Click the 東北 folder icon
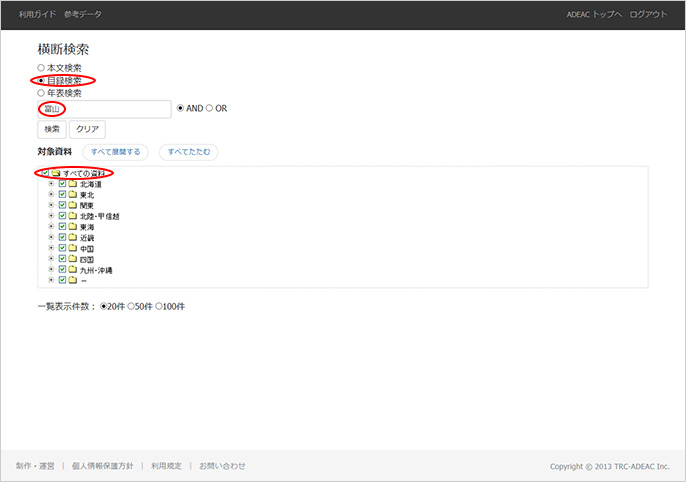This screenshot has width=686, height=482. (72, 195)
